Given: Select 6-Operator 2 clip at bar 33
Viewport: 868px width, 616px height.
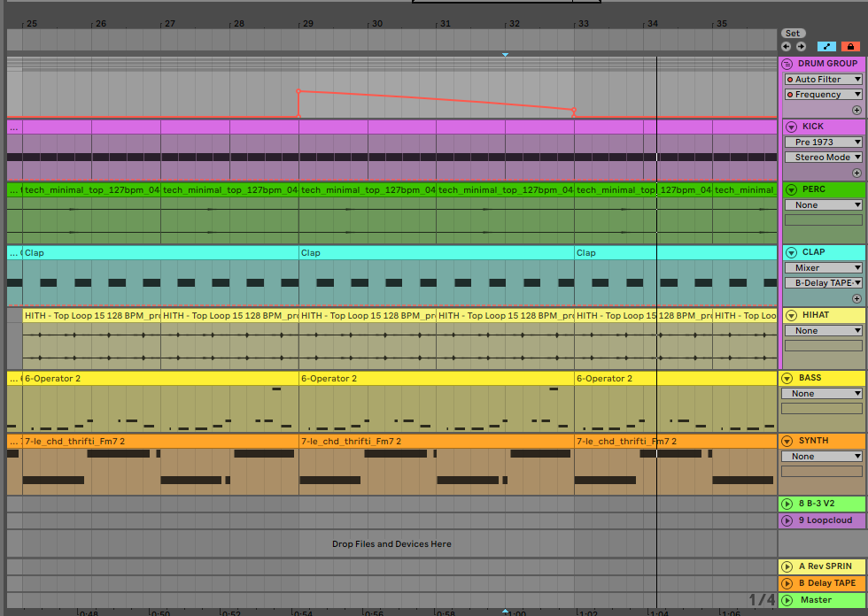Looking at the screenshot, I should (x=675, y=378).
